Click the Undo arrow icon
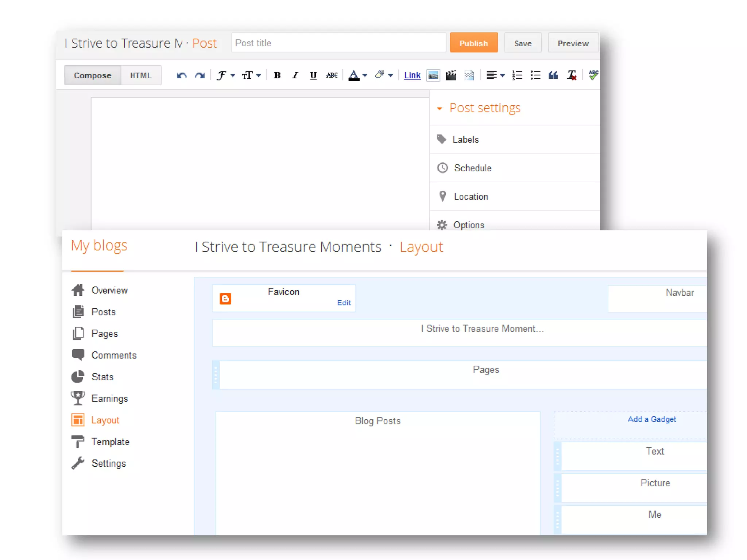This screenshot has height=560, width=747. click(x=181, y=75)
